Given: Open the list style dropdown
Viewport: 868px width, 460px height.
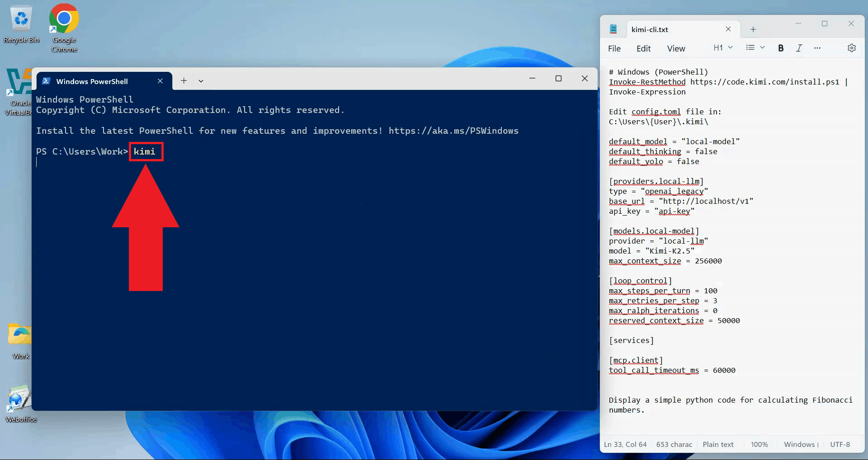Looking at the screenshot, I should click(x=754, y=47).
